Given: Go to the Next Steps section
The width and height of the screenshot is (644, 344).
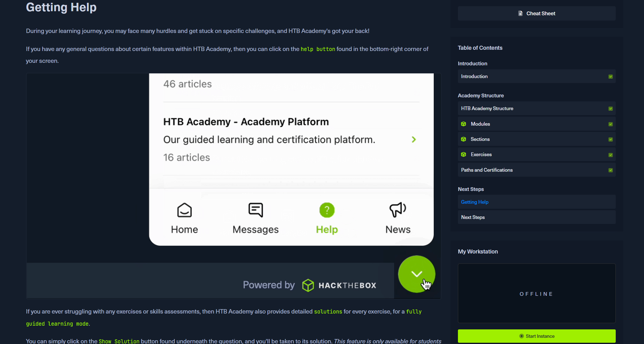Looking at the screenshot, I should click(473, 217).
